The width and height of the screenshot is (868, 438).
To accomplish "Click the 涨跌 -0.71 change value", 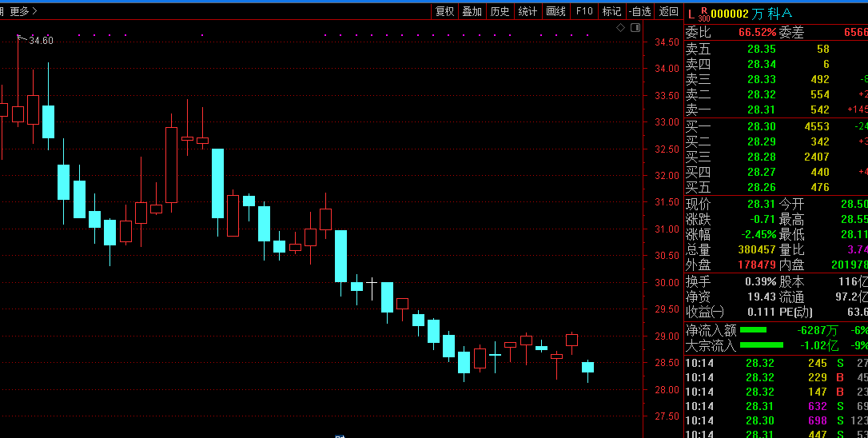I will click(762, 219).
